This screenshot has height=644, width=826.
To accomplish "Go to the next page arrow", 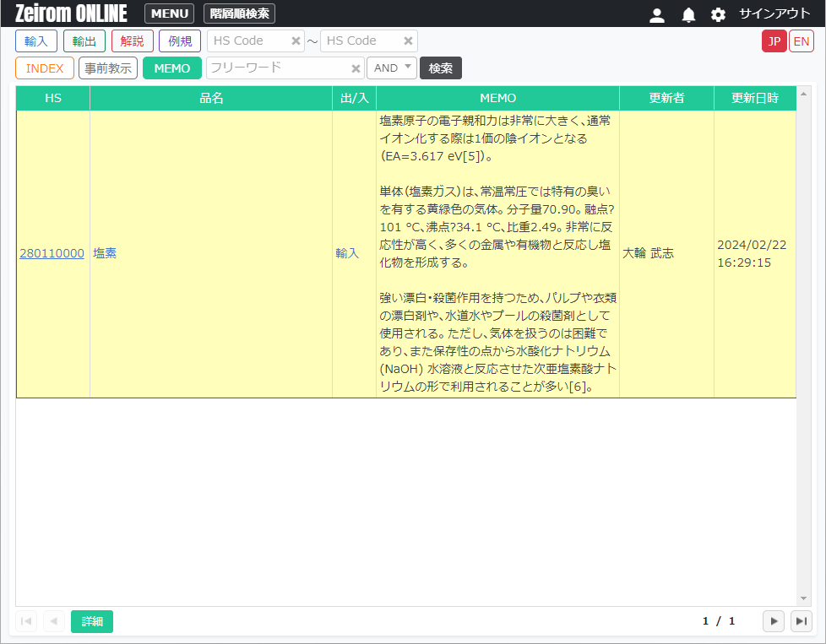I will tap(773, 621).
